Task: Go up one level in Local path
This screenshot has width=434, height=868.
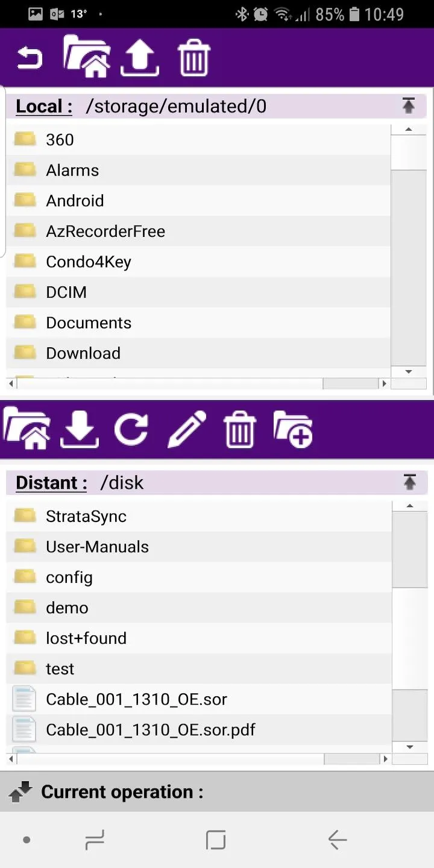Action: point(409,106)
